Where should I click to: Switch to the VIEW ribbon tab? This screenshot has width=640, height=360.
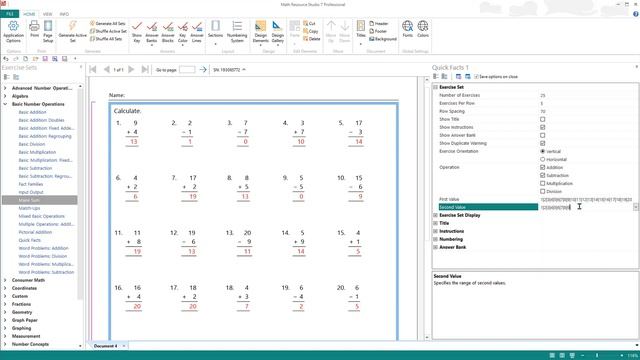[x=47, y=14]
